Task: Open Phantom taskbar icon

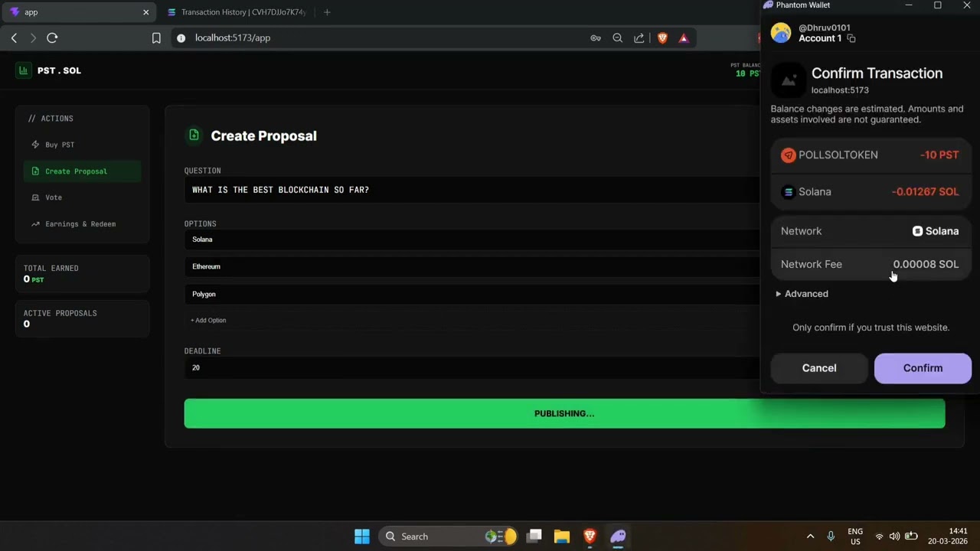Action: point(618,536)
